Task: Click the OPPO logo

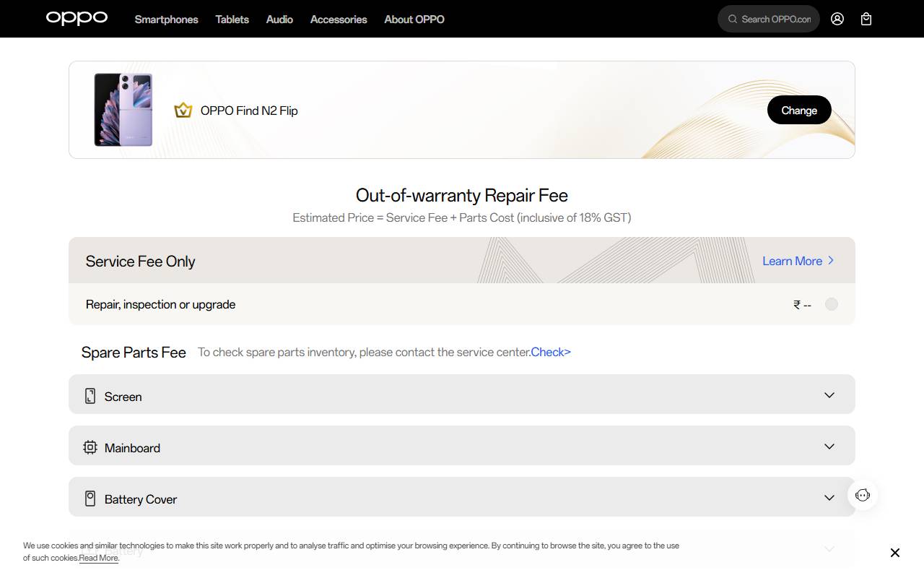Action: 77,18
